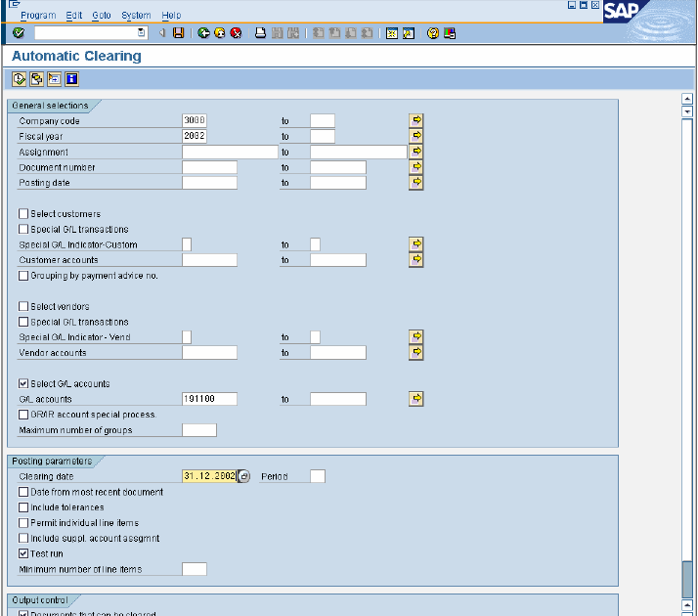Click the Document number from field
Image resolution: width=698 pixels, height=616 pixels.
(x=209, y=167)
